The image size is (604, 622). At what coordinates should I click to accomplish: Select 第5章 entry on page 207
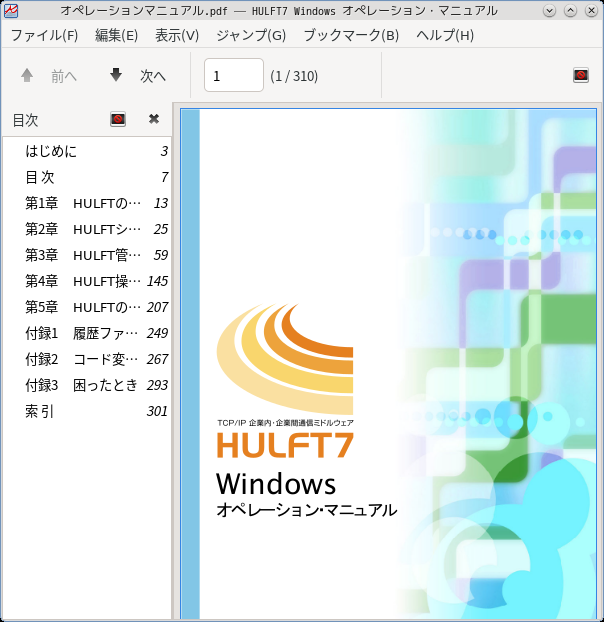tap(87, 307)
